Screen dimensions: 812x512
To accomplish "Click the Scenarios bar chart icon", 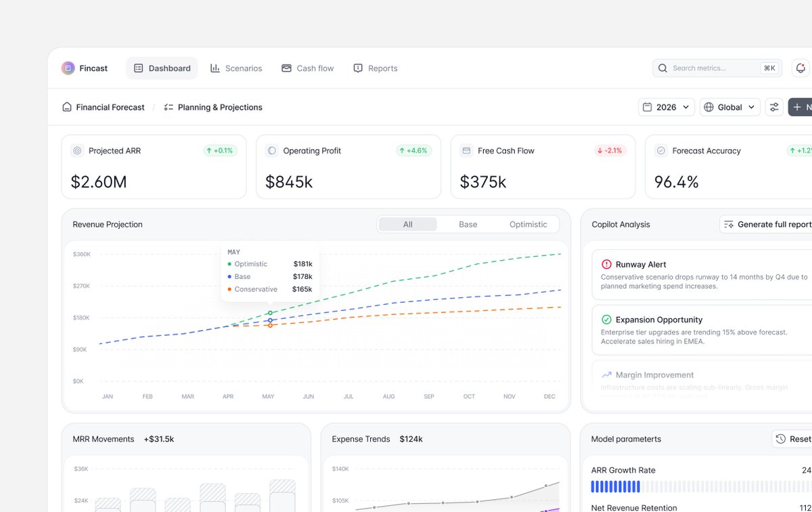I will [x=215, y=68].
